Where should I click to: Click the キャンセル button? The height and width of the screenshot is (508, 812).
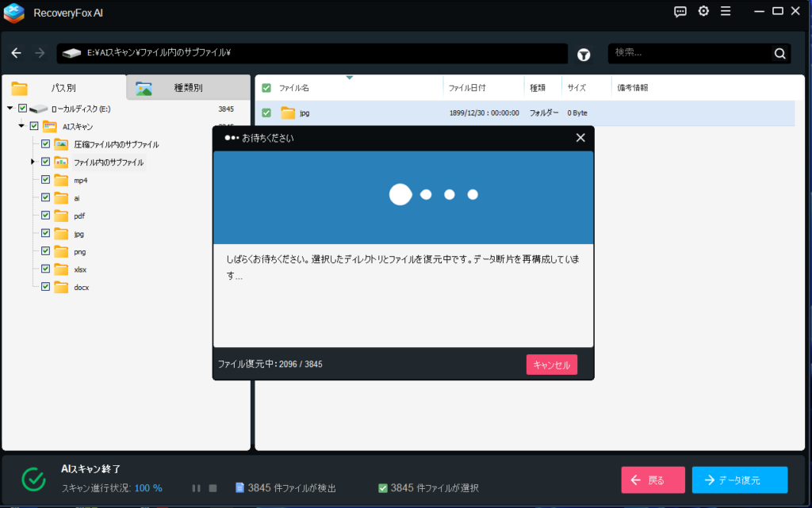(552, 365)
